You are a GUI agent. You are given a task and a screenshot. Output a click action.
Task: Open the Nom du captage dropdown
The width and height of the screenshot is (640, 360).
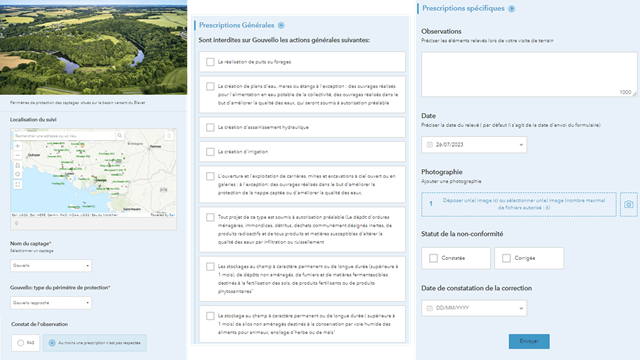tap(51, 266)
